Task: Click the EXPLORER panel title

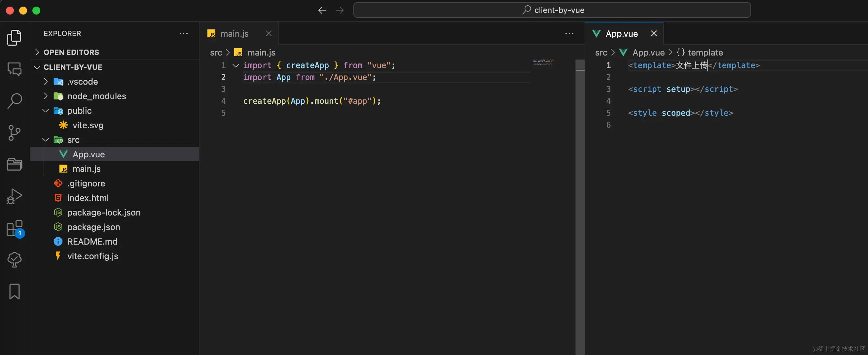Action: (x=62, y=33)
